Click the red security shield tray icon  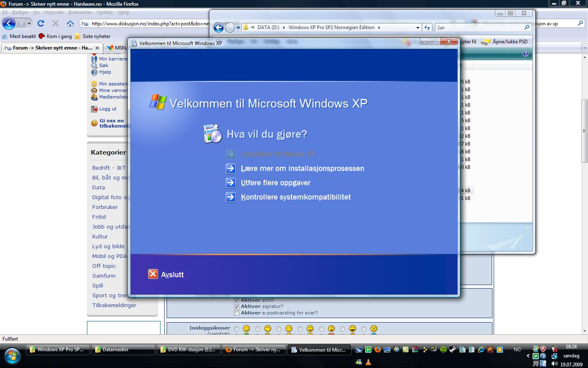tap(543, 349)
